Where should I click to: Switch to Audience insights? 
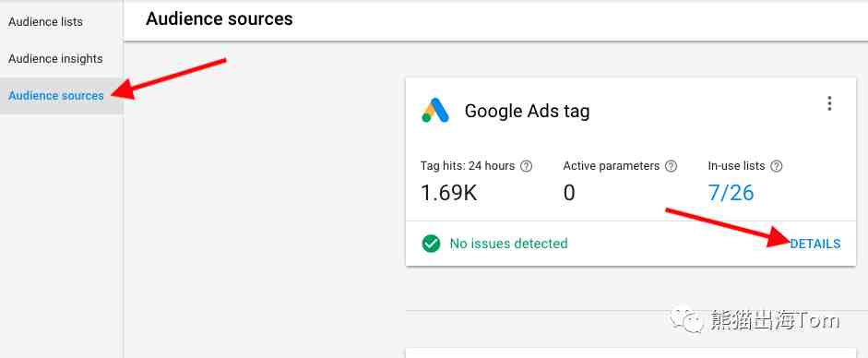pyautogui.click(x=55, y=59)
